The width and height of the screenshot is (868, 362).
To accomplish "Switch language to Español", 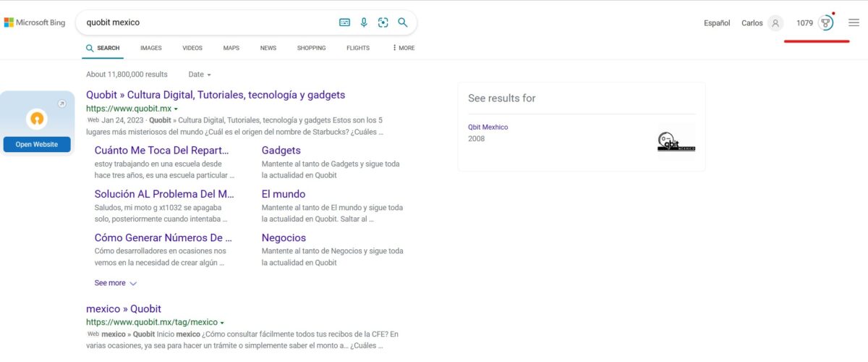I will coord(717,23).
